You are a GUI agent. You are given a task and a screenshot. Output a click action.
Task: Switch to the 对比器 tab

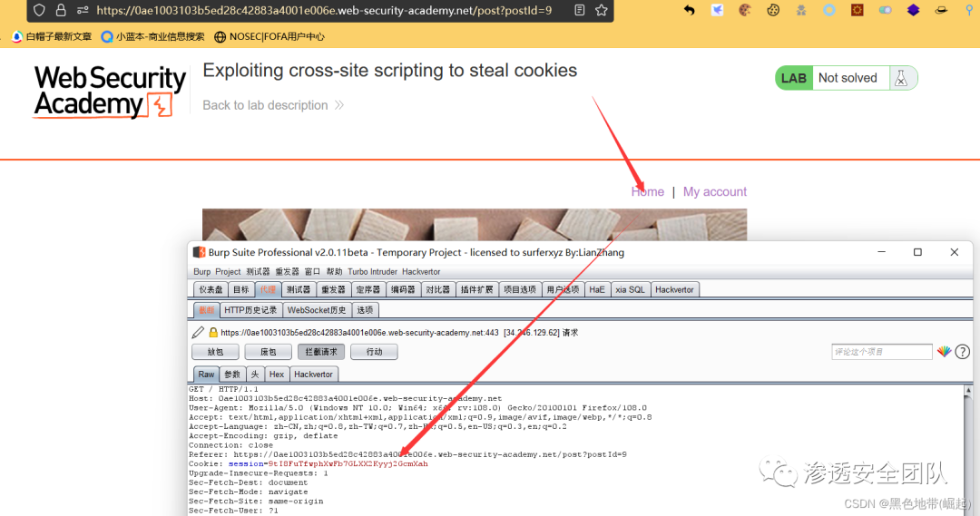coord(438,290)
